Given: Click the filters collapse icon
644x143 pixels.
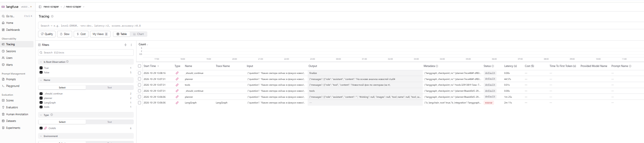Looking at the screenshot, I should (x=125, y=45).
